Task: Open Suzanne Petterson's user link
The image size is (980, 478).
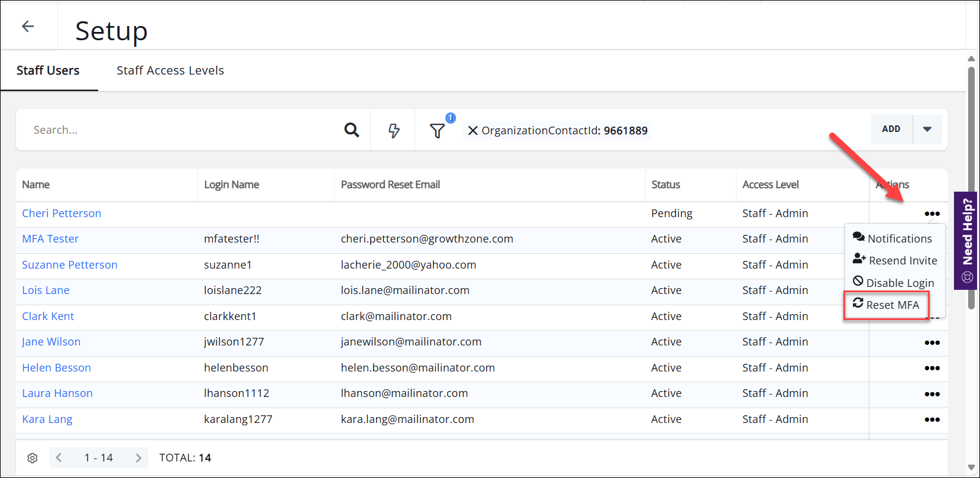Action: (70, 264)
